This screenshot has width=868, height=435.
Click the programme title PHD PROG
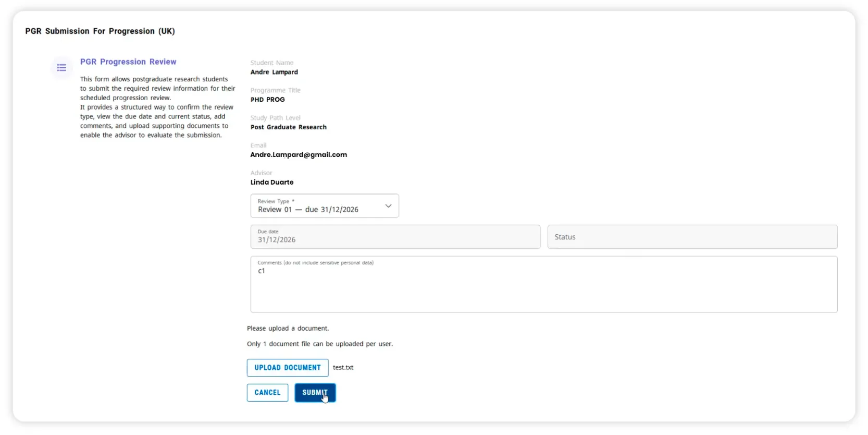(x=268, y=100)
